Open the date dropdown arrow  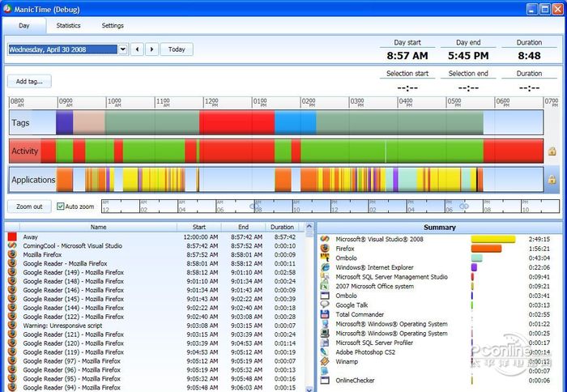pyautogui.click(x=123, y=49)
